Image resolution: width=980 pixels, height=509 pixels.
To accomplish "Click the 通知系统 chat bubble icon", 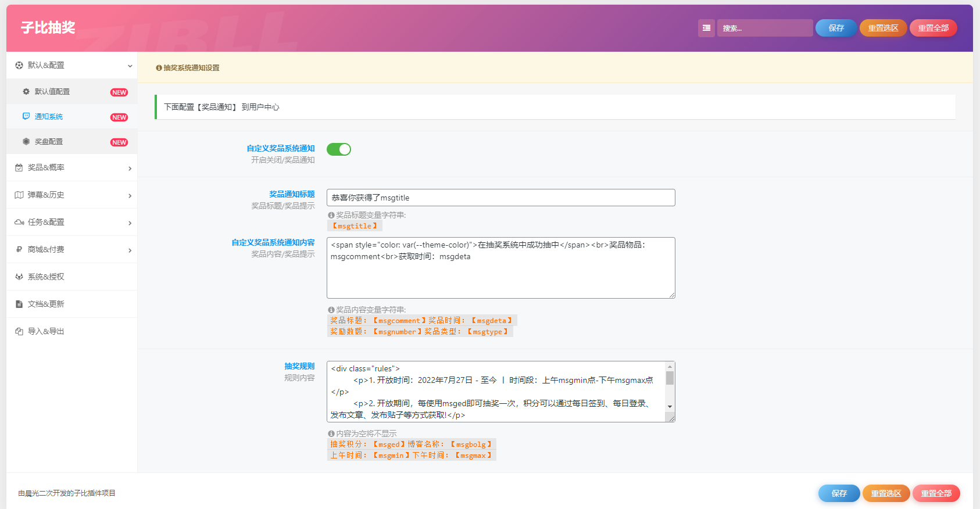I will 26,117.
